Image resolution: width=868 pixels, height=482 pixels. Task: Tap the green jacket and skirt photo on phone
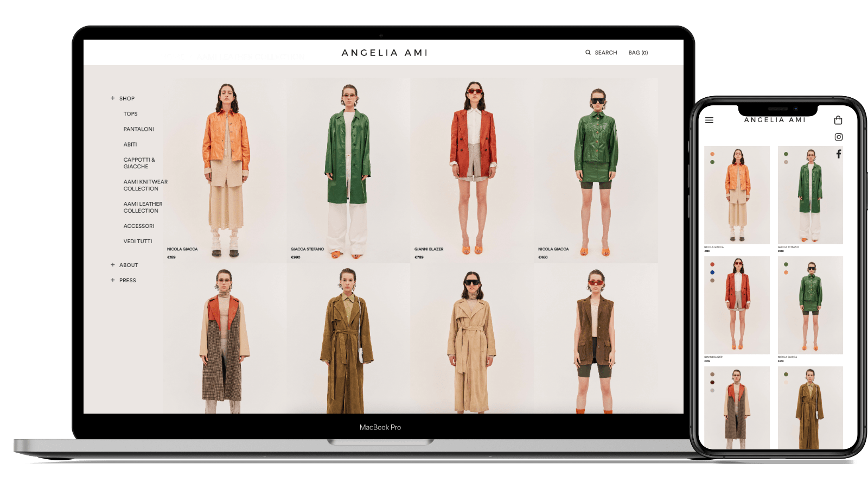click(x=810, y=305)
